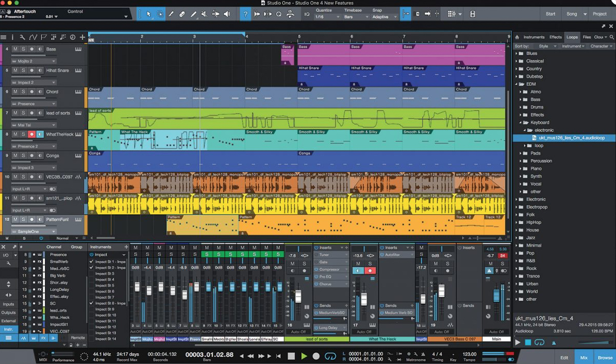The image size is (616, 364).
Task: Click the Mix button at bottom right
Action: pos(584,357)
